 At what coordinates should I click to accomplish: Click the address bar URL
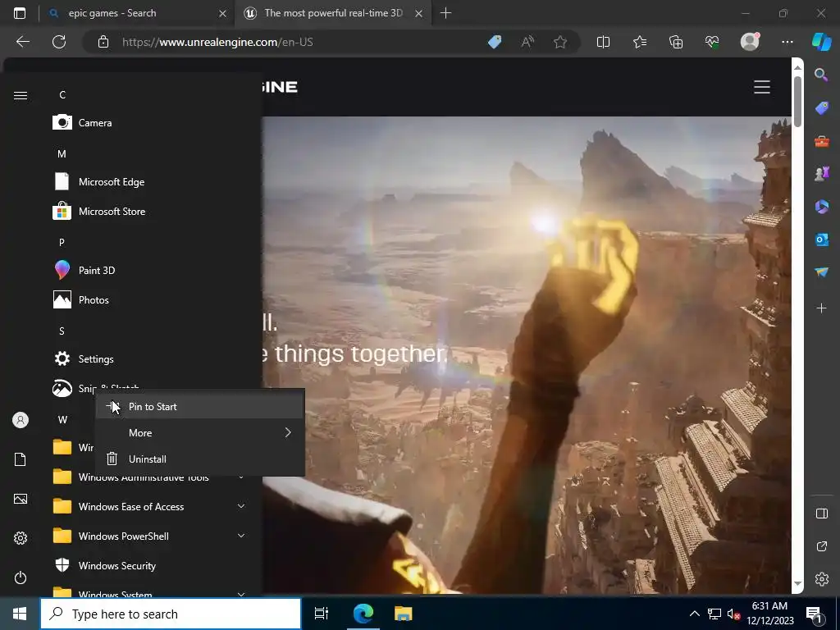tap(217, 42)
